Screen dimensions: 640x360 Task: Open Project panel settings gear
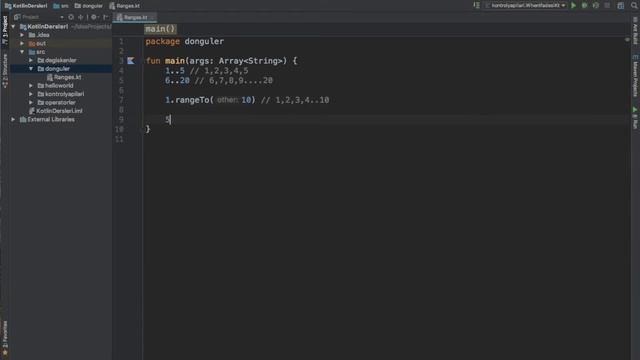[94, 17]
